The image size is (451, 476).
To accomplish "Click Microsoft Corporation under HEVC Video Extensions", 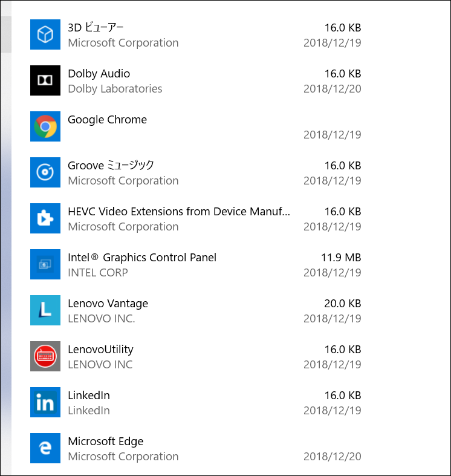I will pos(123,227).
